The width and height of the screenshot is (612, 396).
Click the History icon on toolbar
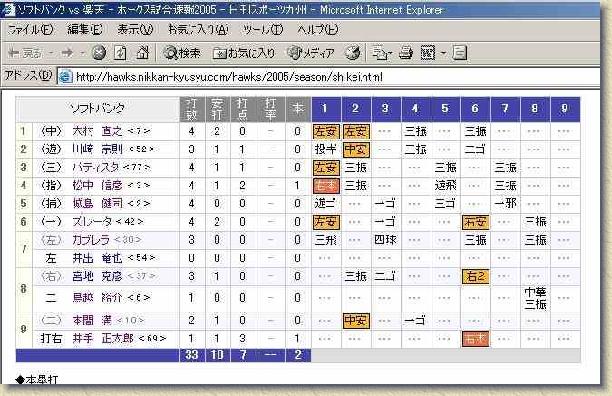coord(352,53)
